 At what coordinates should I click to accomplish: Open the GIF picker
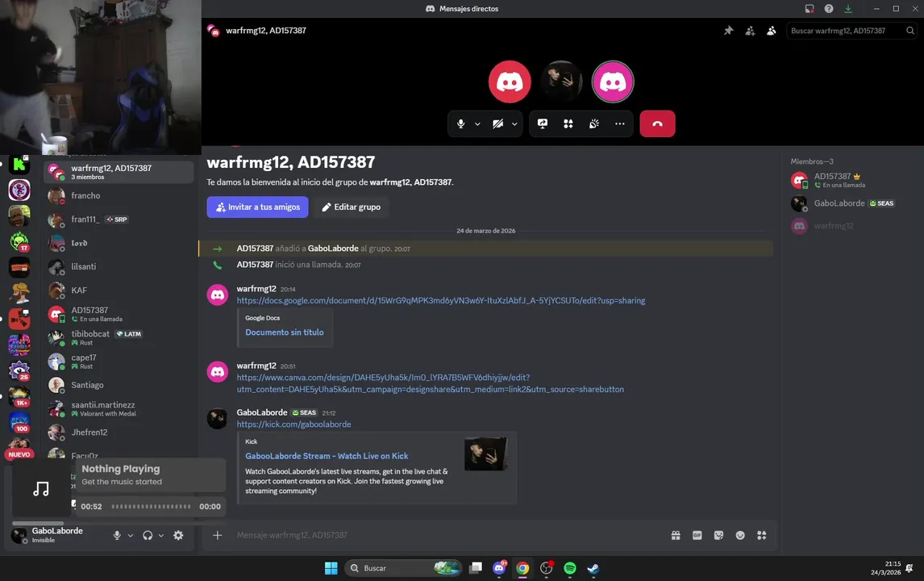tap(697, 535)
